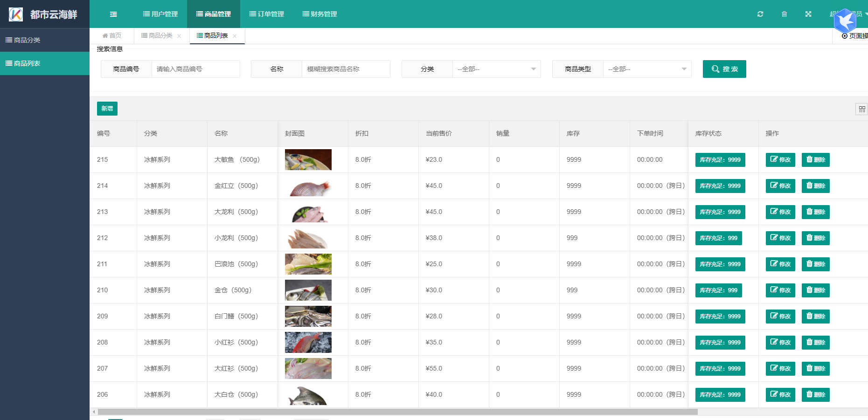Expand the 商品类型 dropdown
The image size is (868, 420).
click(647, 69)
